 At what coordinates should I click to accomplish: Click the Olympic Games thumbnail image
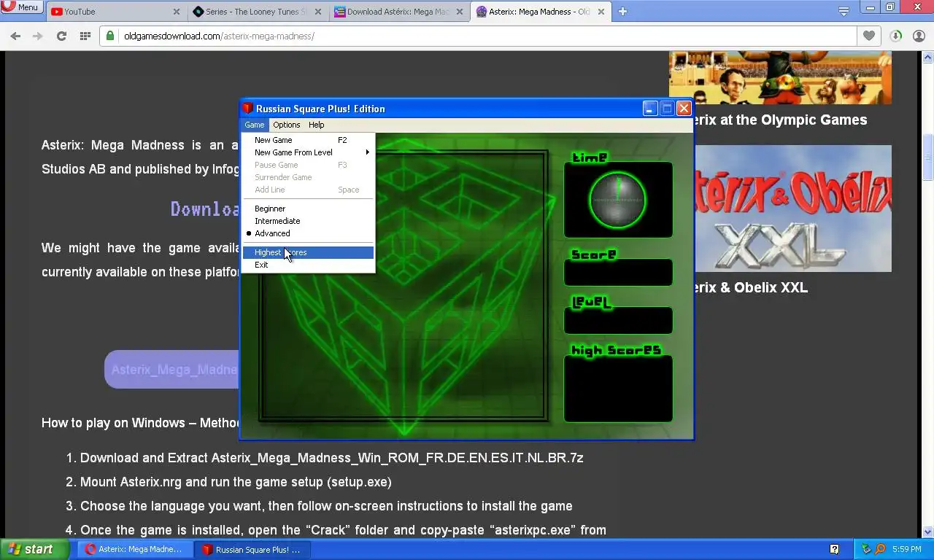click(x=780, y=77)
